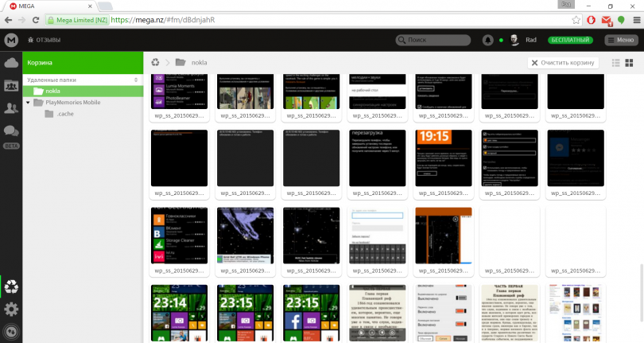This screenshot has width=644, height=343.
Task: Click the recycle icon in breadcrumb path
Action: (156, 62)
